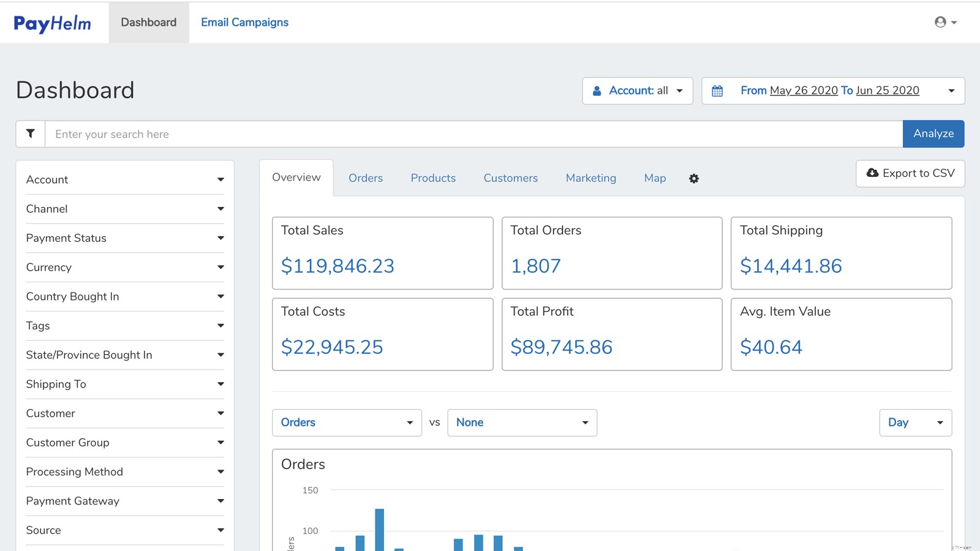Click the calendar icon in date range selector

[x=717, y=90]
